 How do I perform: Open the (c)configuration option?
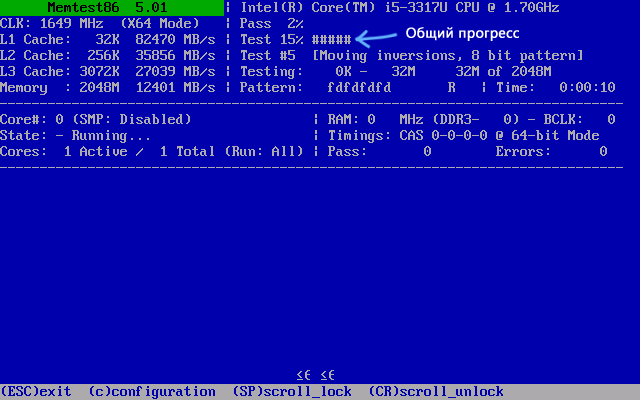[152, 391]
